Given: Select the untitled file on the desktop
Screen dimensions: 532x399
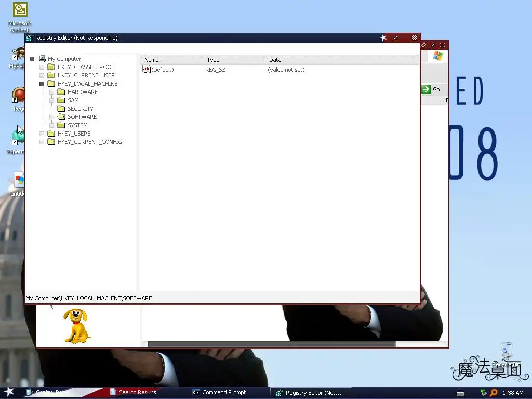Looking at the screenshot, I should click(x=18, y=184).
